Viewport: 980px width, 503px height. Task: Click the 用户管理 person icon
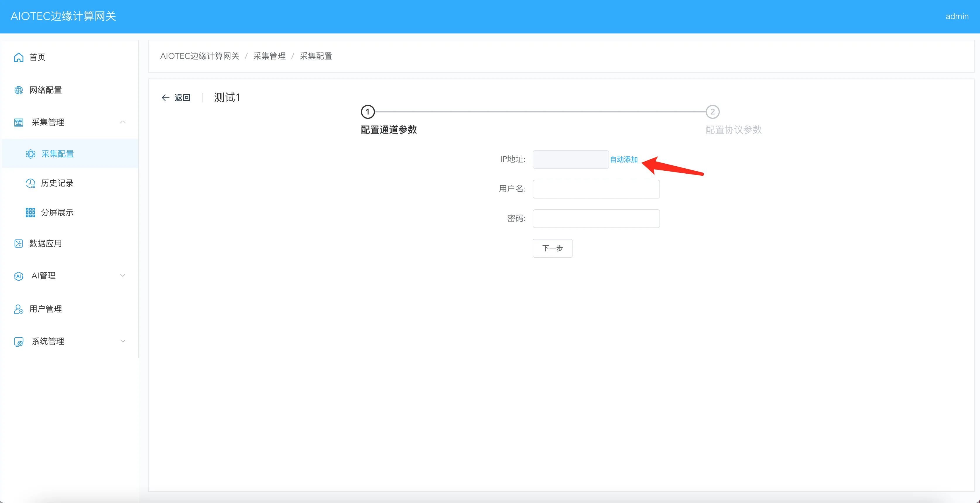coord(19,309)
